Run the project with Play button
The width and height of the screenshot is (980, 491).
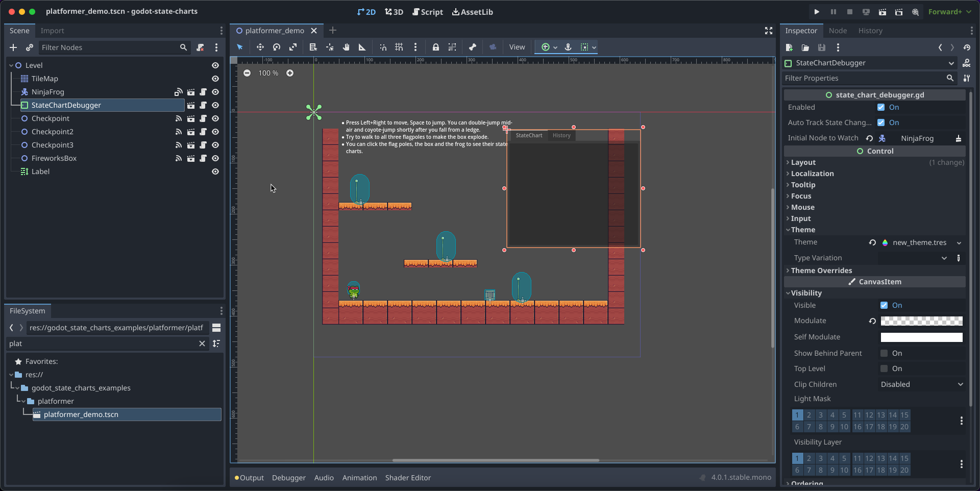[817, 12]
